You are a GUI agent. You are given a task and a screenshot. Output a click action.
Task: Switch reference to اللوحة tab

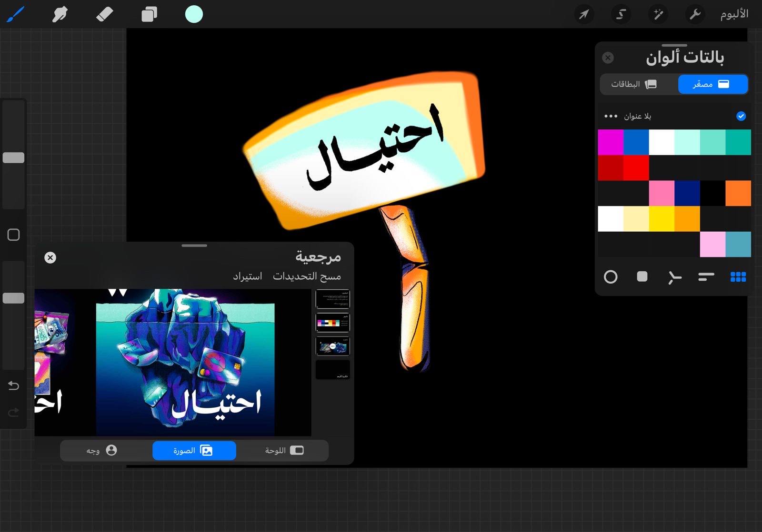point(284,451)
